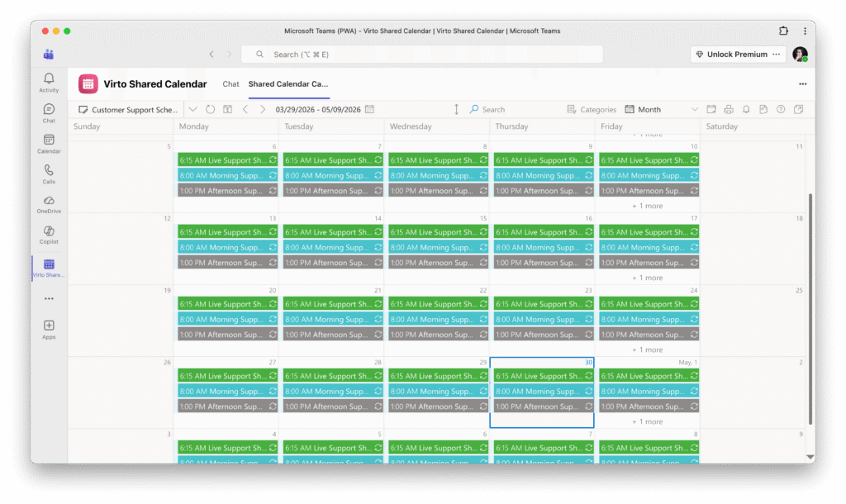
Task: Click the calendar's vertical scrollbar
Action: (810, 309)
